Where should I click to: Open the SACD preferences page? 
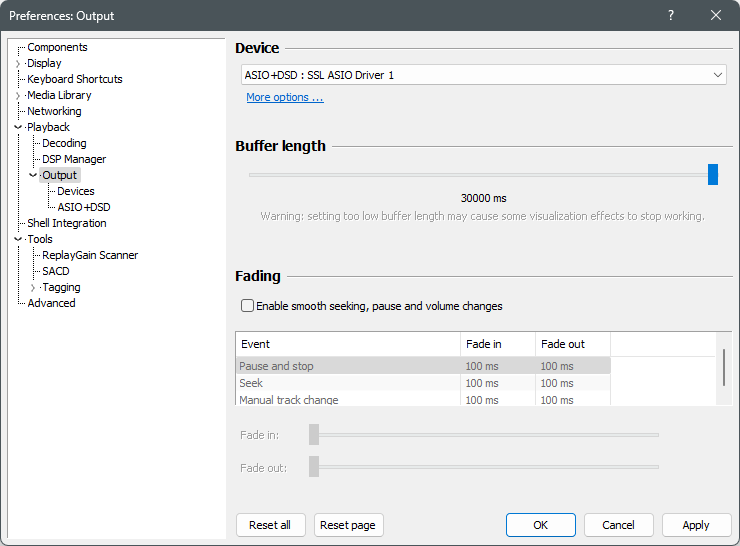coord(56,271)
